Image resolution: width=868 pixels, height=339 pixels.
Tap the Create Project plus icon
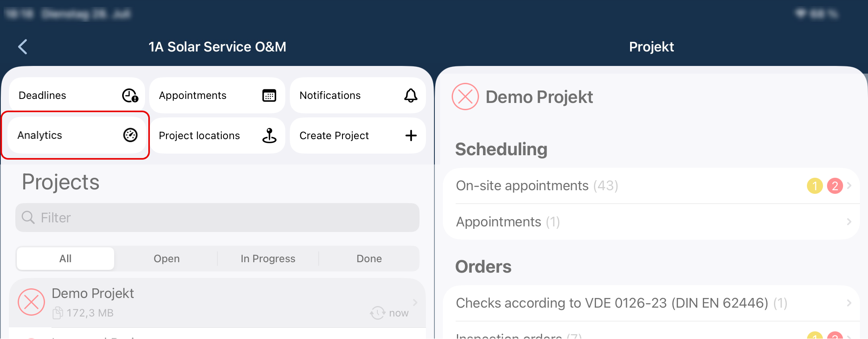[411, 136]
